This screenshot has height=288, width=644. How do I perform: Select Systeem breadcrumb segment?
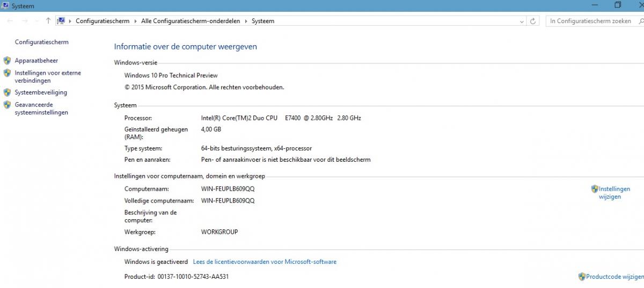(x=263, y=21)
